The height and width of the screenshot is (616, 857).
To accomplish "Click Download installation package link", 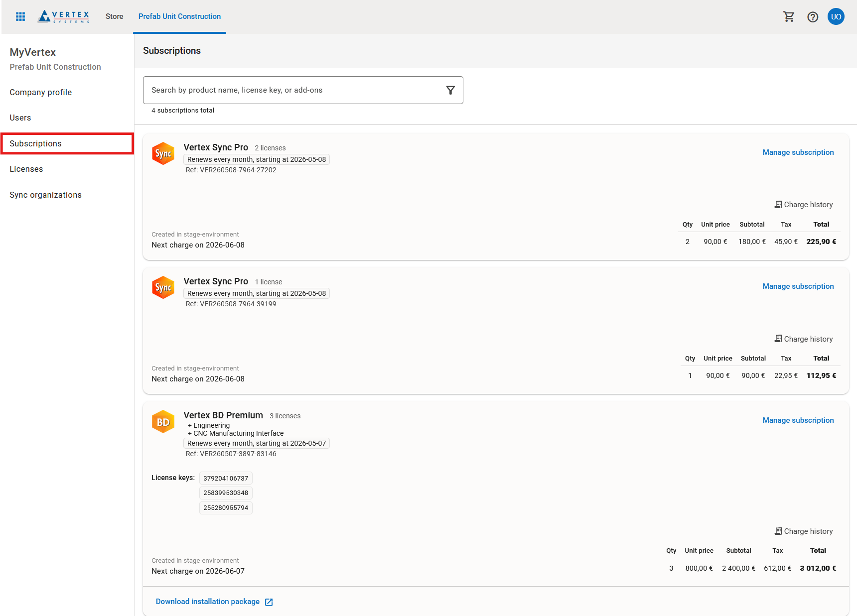I will pyautogui.click(x=208, y=602).
